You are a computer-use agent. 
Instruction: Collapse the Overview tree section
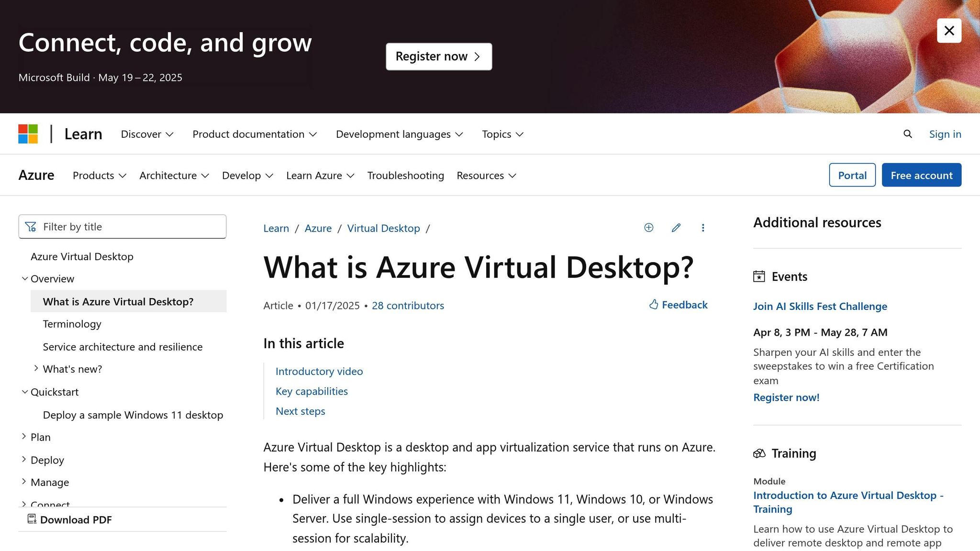click(x=24, y=278)
